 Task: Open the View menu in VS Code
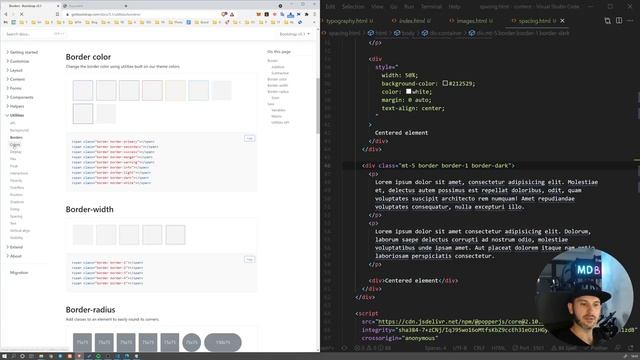pos(377,7)
